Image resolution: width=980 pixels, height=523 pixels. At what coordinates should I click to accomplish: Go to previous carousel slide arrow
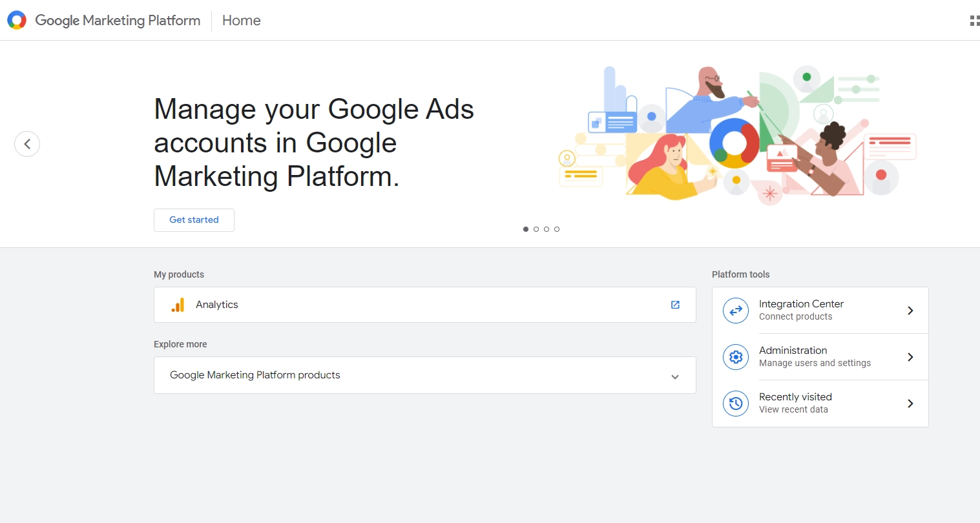pyautogui.click(x=27, y=144)
